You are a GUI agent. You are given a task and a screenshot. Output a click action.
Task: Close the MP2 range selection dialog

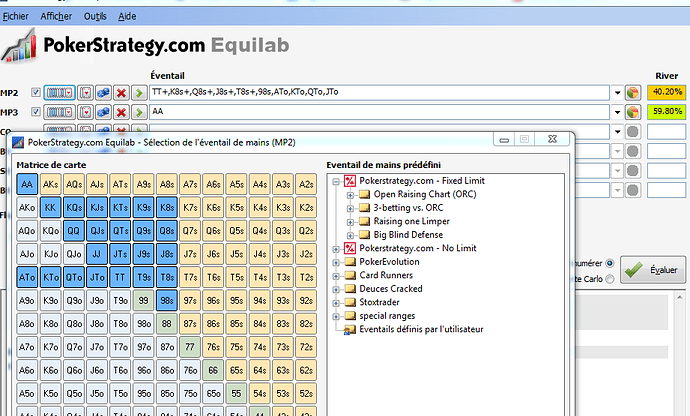coord(552,139)
